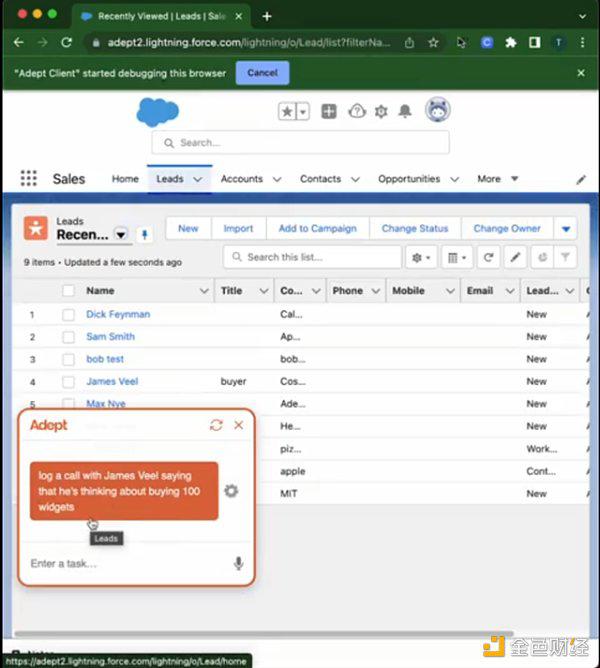Click the New lead button
Screen dimensions: 600x668
tap(188, 229)
